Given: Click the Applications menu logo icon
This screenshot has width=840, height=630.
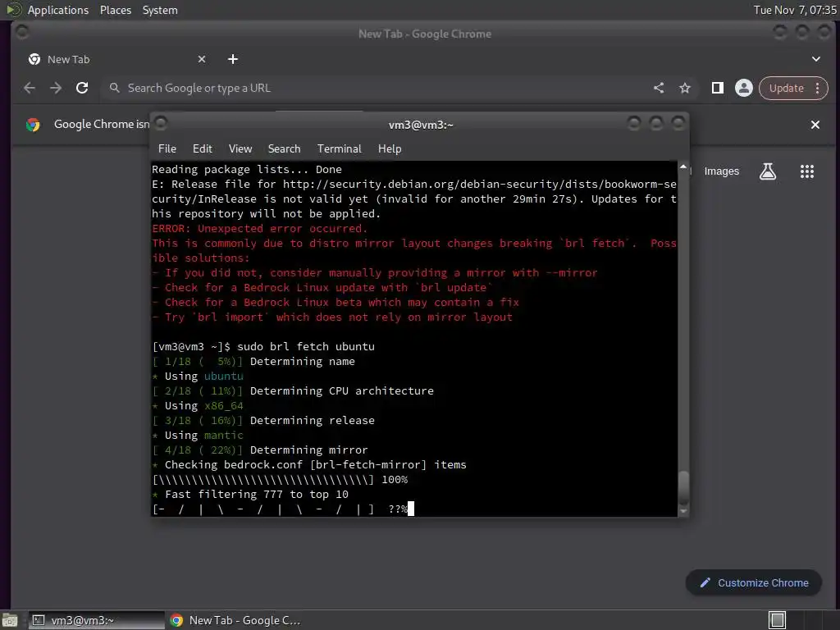Looking at the screenshot, I should [13, 10].
